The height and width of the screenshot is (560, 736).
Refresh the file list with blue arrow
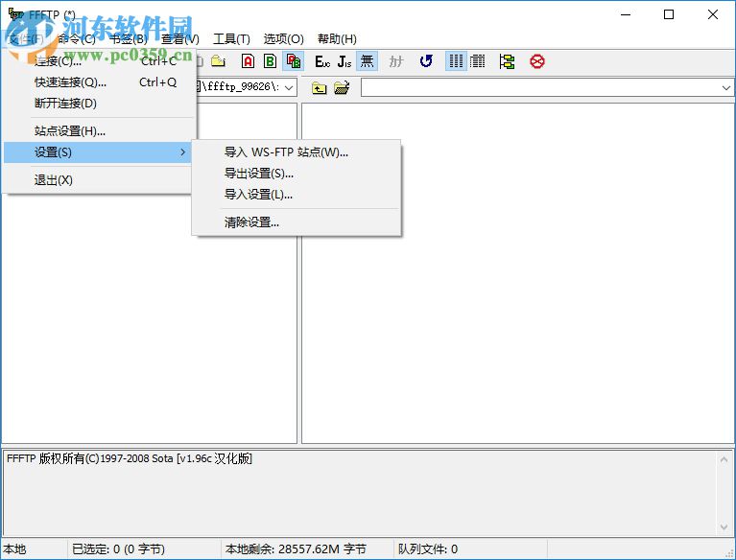[x=426, y=61]
